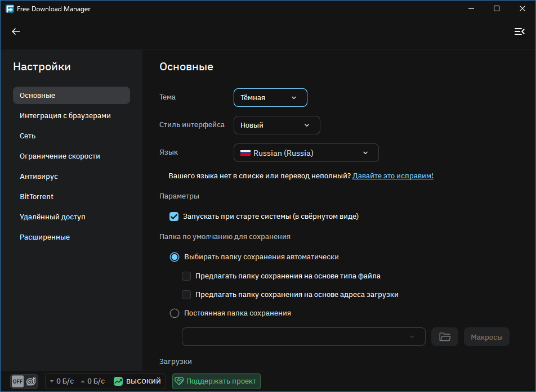The image size is (536, 392).
Task: Select Постоянная папка сохранения radio button
Action: coord(175,313)
